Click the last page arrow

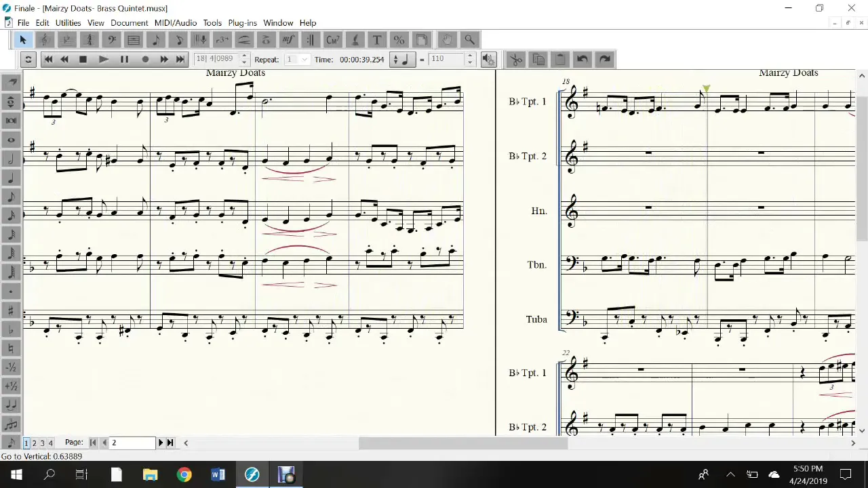pos(170,443)
